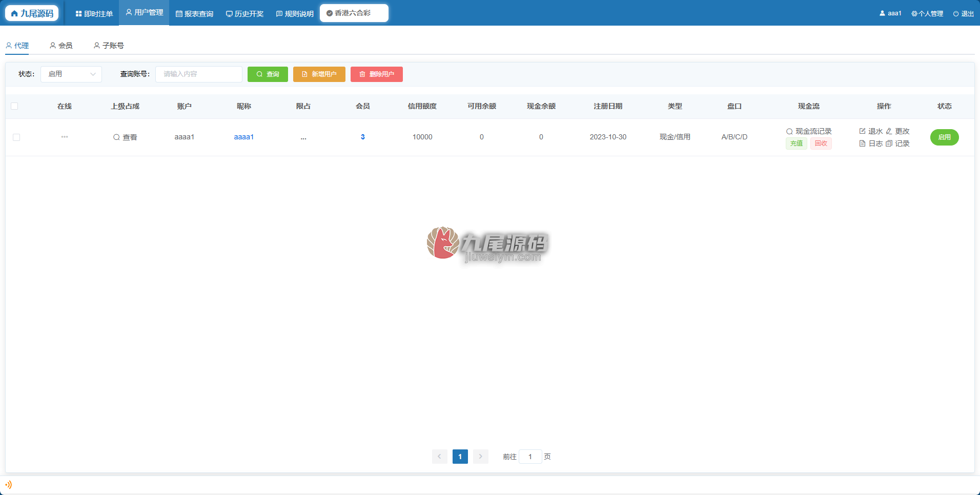Screen dimensions: 980x495
Task: Open the 日志 document icon
Action: (862, 143)
